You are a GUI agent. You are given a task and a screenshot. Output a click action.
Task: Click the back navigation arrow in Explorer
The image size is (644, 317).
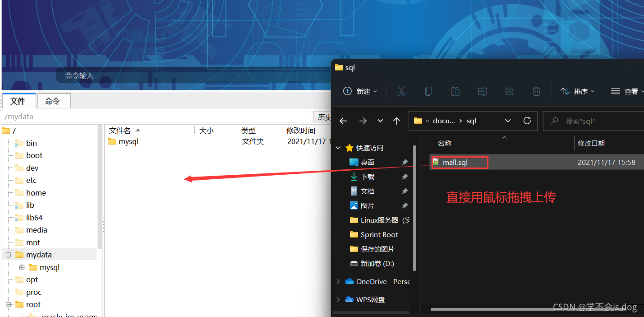[343, 121]
